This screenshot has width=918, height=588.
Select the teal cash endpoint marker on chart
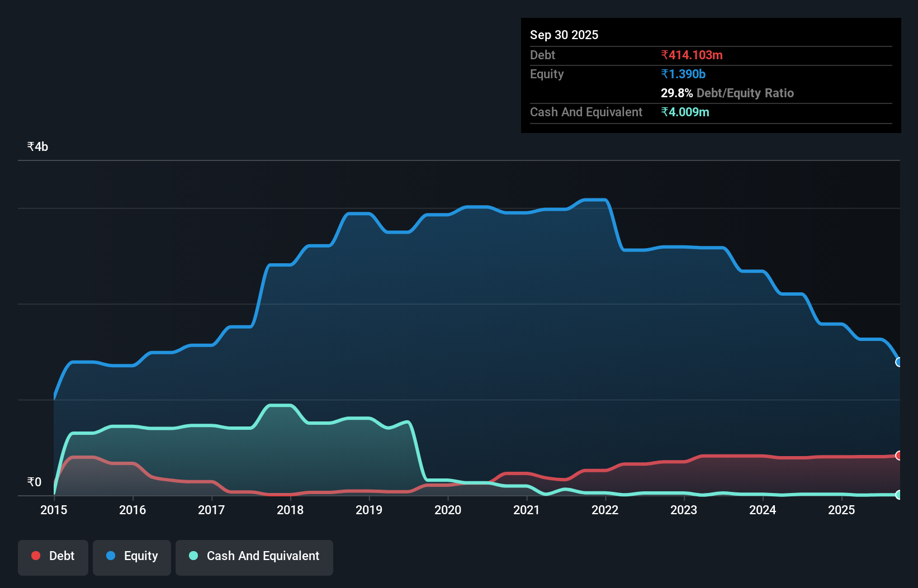pos(899,495)
